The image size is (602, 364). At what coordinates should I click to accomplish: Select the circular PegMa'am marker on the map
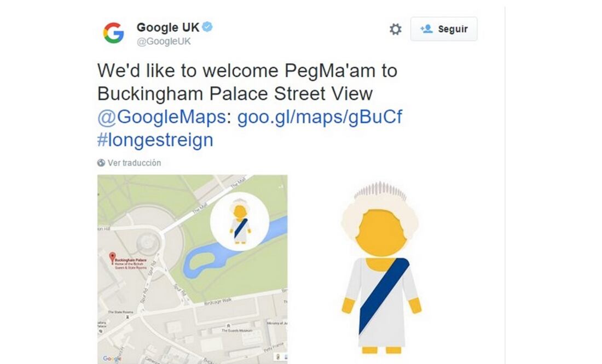[238, 220]
